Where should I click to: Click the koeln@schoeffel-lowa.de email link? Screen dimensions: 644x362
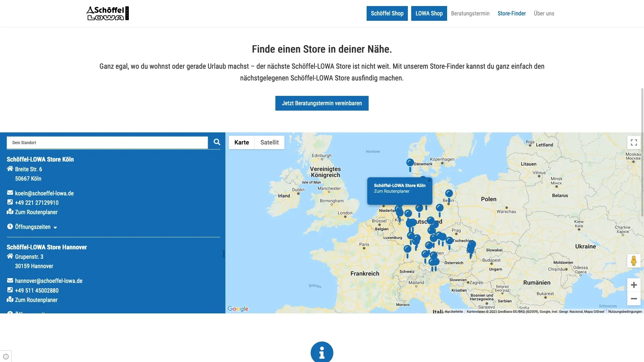[x=44, y=193]
